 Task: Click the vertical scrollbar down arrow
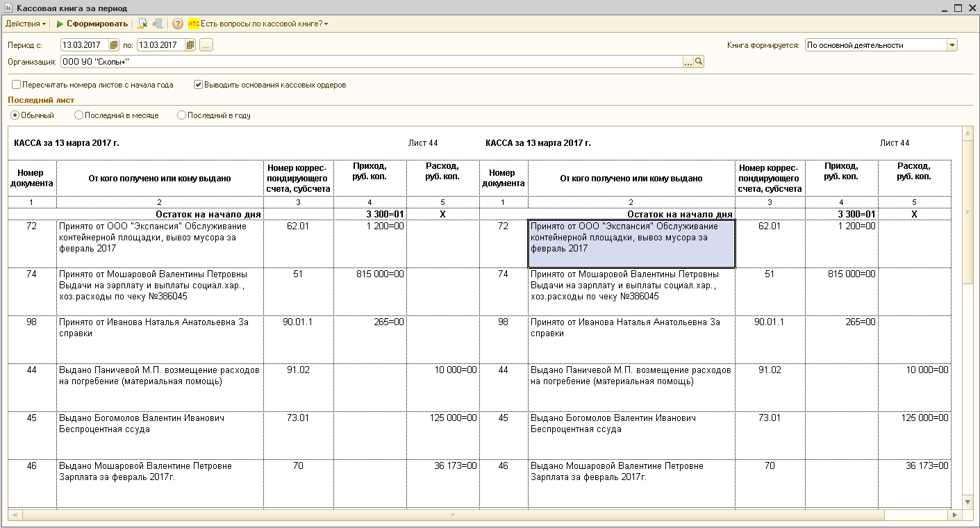click(968, 502)
